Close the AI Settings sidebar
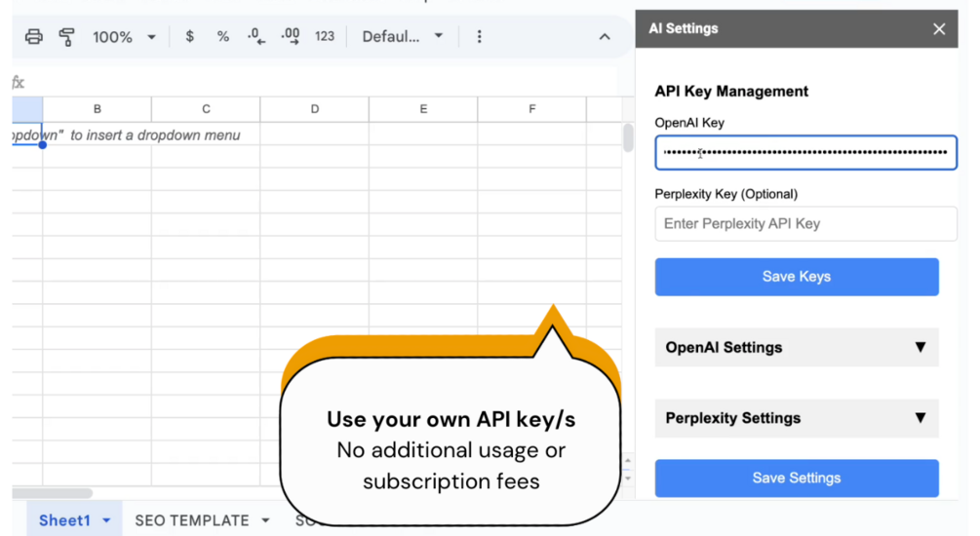Viewport: 980px width, 536px height. (x=939, y=29)
